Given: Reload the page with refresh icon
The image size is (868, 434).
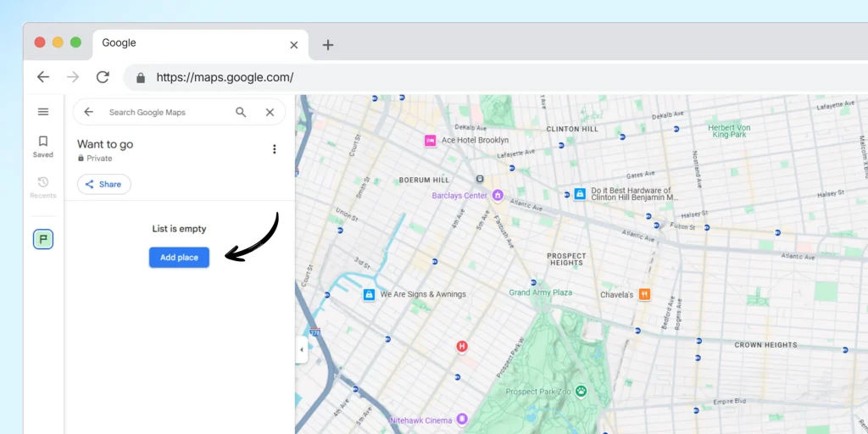Looking at the screenshot, I should (103, 77).
